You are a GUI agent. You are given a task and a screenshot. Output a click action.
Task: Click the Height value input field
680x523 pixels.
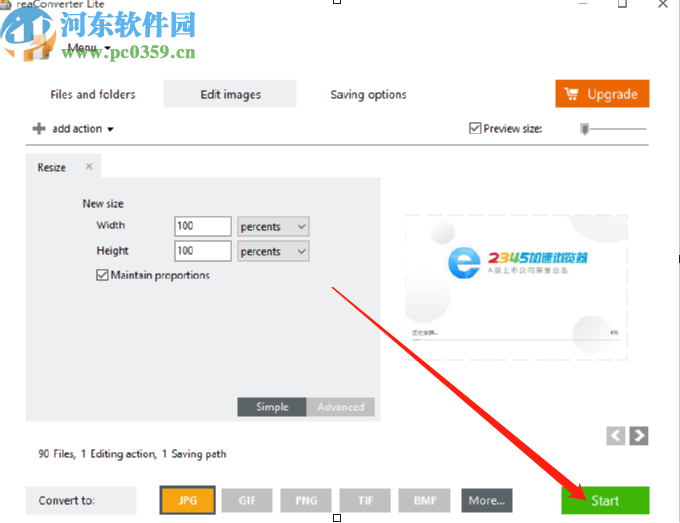203,251
